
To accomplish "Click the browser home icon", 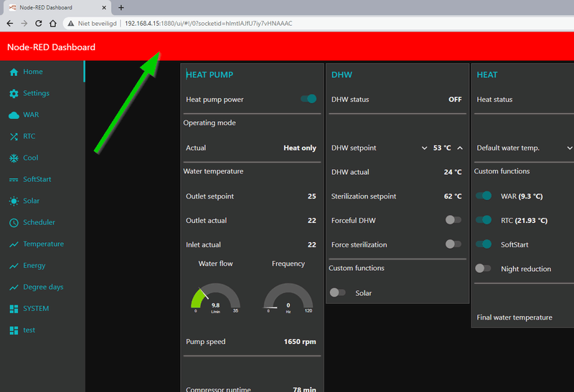I will point(53,24).
